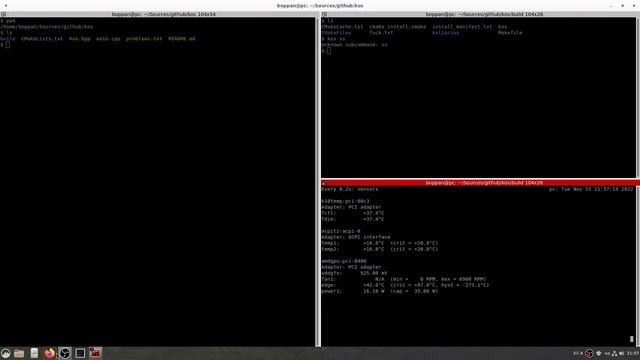
Task: Open the red Terminator icon in taskbar
Action: pyautogui.click(x=95, y=353)
